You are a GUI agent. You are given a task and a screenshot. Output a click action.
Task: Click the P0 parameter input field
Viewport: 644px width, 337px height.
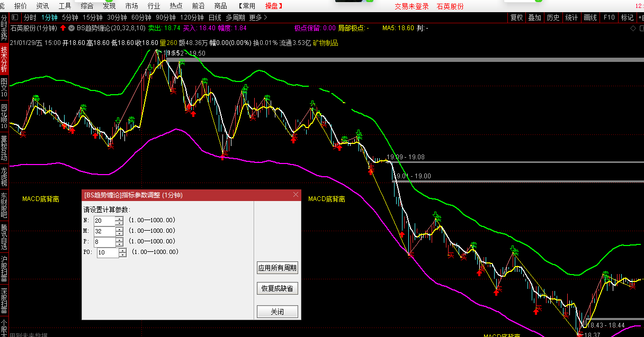(x=108, y=253)
